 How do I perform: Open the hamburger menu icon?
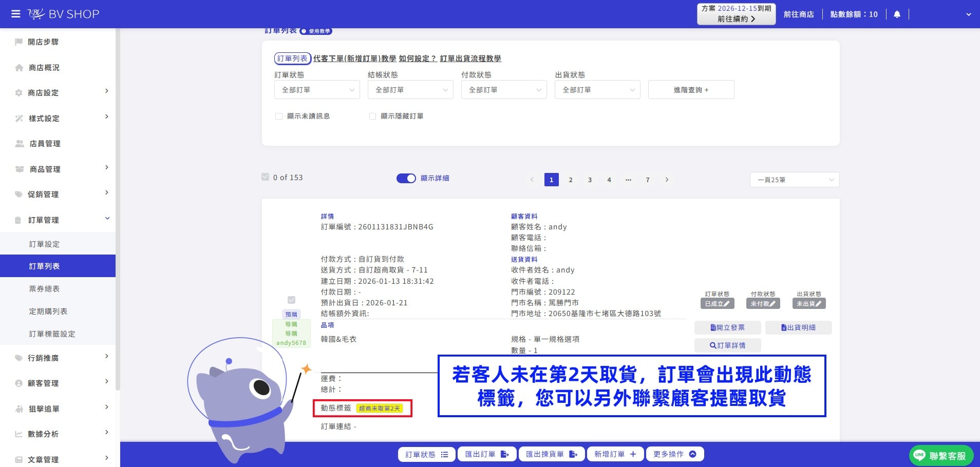pos(16,14)
